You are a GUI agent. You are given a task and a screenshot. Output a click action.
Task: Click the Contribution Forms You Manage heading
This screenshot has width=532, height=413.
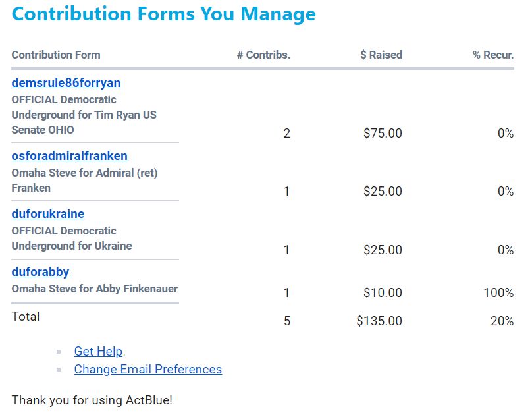pyautogui.click(x=163, y=14)
